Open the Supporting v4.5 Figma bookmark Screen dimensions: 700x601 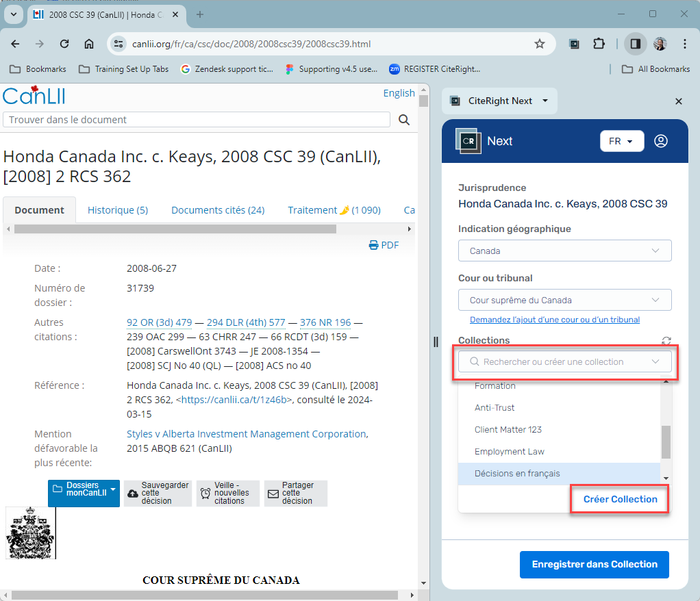(x=332, y=68)
